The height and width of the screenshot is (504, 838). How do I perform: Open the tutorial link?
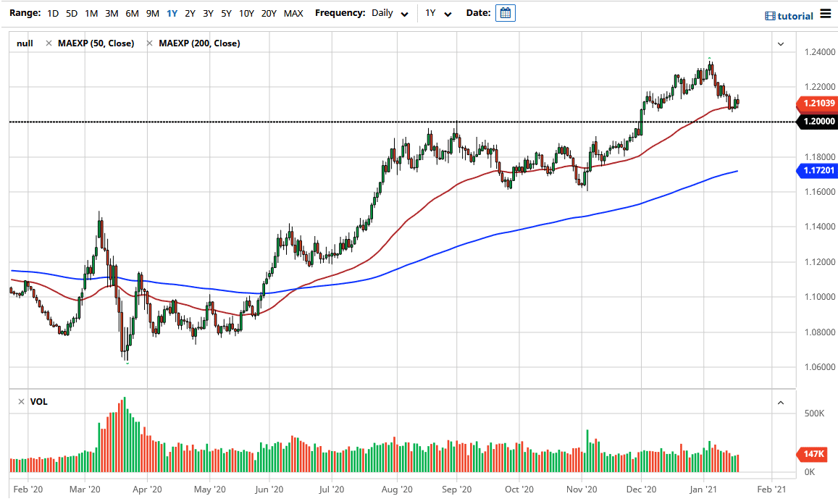(x=795, y=12)
